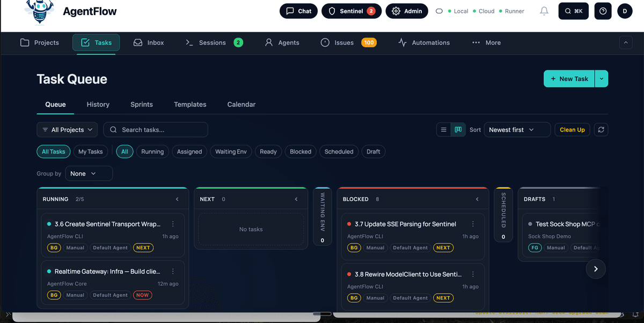Click the Clean Up button
Image resolution: width=644 pixels, height=323 pixels.
[x=572, y=129]
